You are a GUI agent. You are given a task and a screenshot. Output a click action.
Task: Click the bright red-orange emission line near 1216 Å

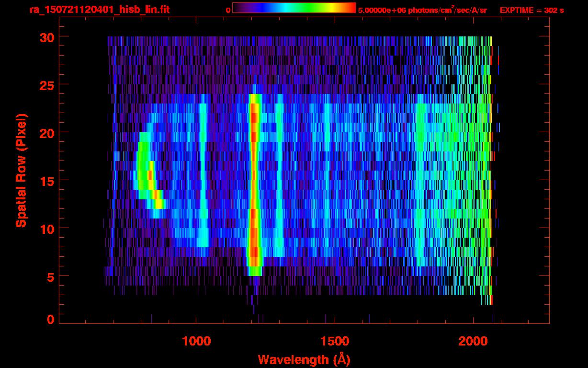coord(254,184)
